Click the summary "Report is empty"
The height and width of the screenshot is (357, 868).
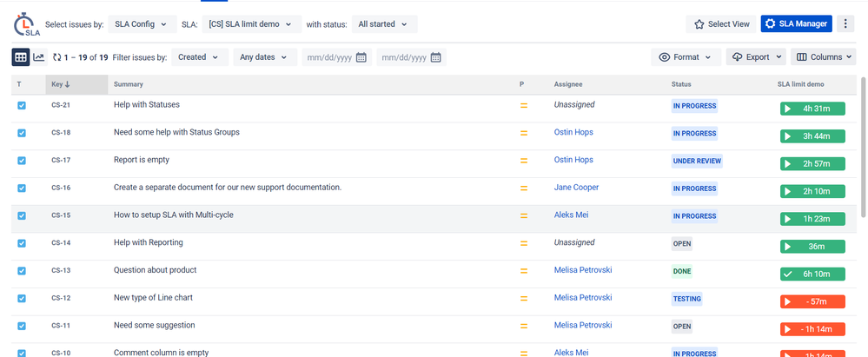pyautogui.click(x=141, y=160)
